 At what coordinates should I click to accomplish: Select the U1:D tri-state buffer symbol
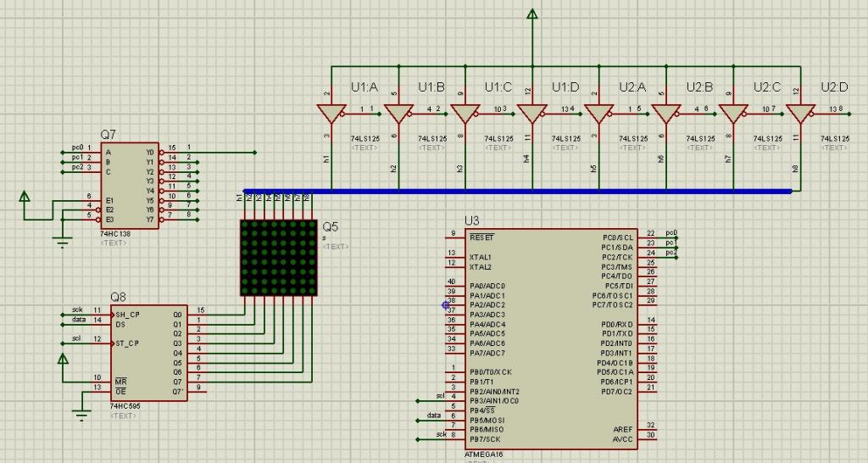pos(532,114)
